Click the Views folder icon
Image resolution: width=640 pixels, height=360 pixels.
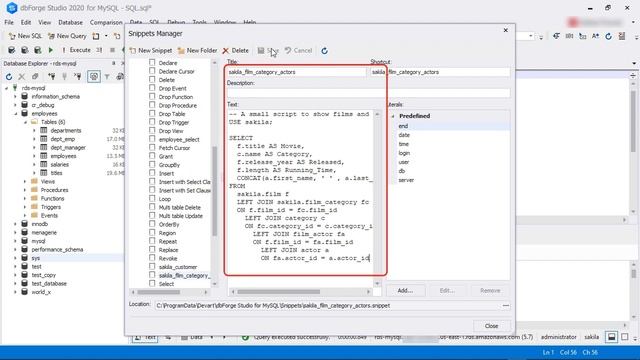click(x=34, y=181)
